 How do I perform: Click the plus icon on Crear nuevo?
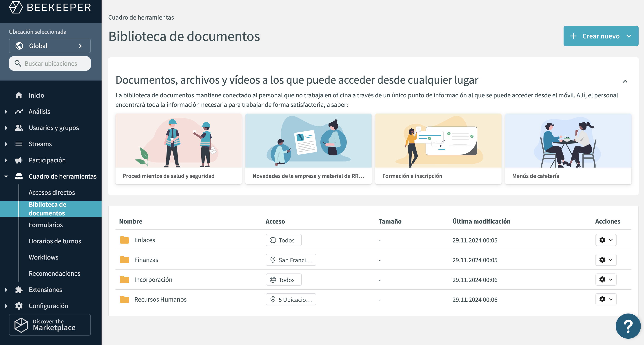point(573,36)
